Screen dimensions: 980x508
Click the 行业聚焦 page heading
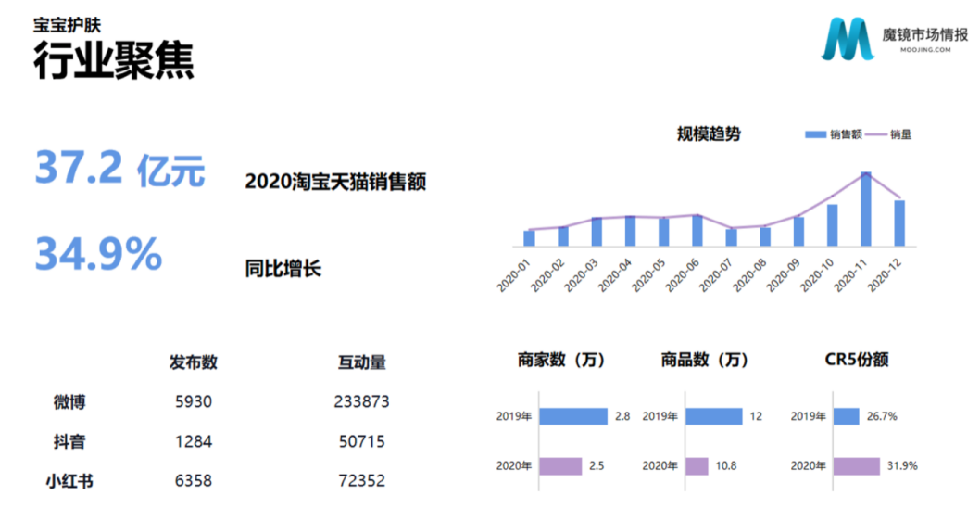tap(114, 60)
